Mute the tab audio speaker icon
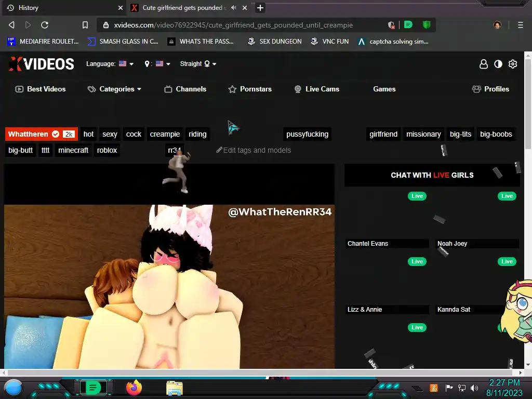Screen dimensions: 532x399 [233, 7]
